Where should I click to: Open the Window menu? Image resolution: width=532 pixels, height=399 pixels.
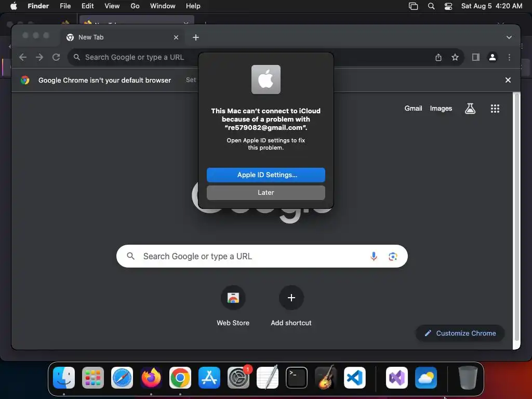163,6
